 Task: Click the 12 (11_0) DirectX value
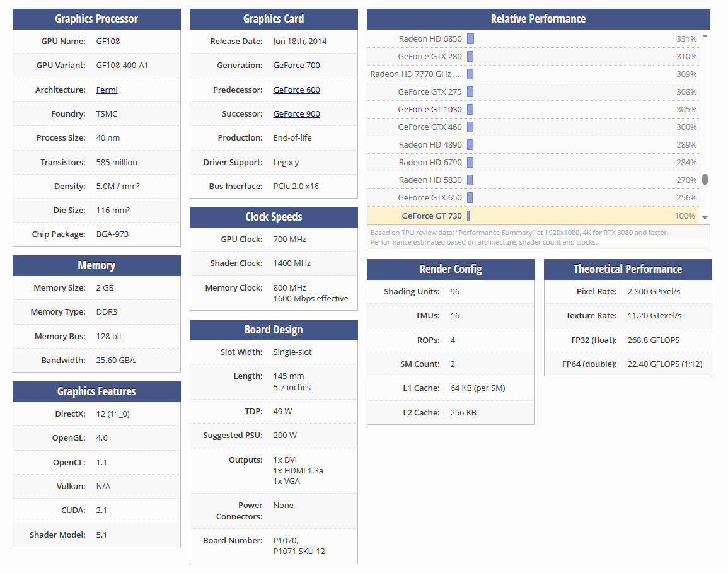pos(113,414)
